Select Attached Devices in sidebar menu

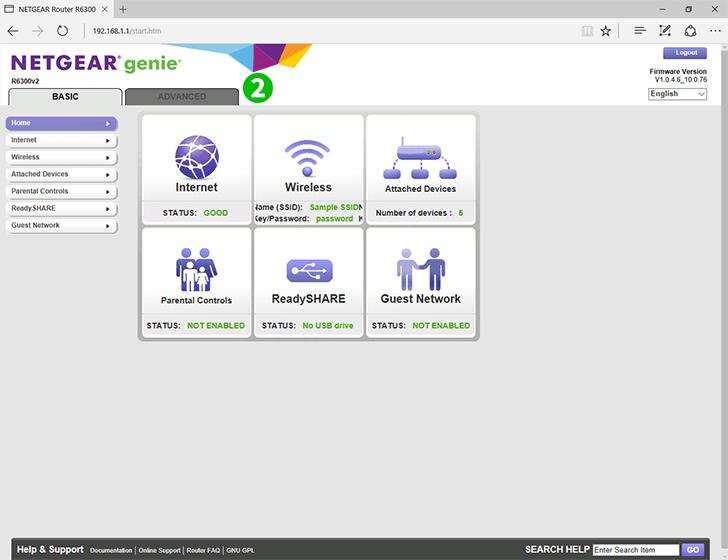coord(61,174)
